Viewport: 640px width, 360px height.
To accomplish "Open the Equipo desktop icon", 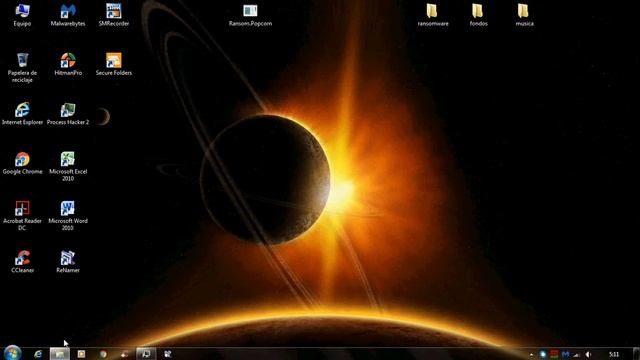I will tap(22, 15).
